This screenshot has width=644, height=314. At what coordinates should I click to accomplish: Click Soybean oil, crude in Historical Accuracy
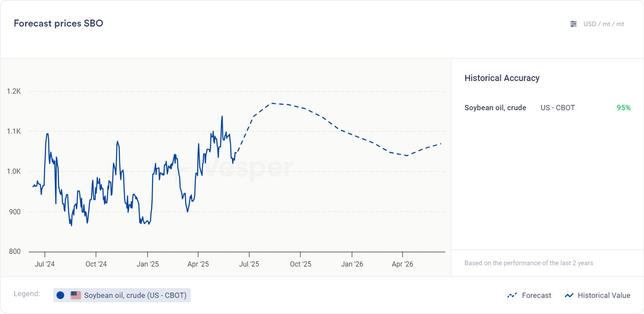coord(495,108)
